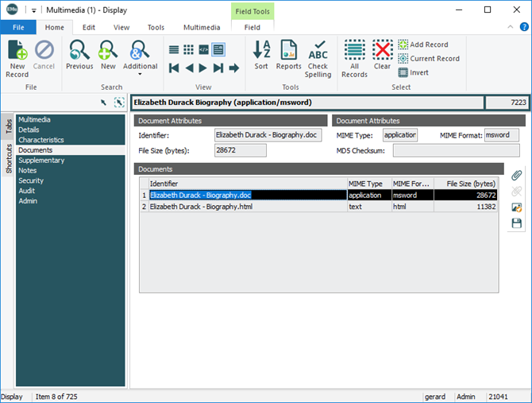Click Current Record selection button
Viewport: 532px width, 403px height.
pyautogui.click(x=429, y=58)
